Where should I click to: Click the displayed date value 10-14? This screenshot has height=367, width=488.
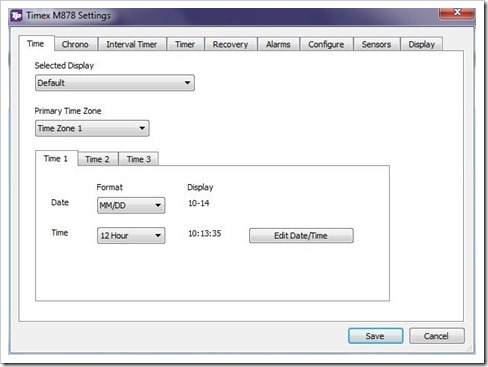[x=199, y=203]
